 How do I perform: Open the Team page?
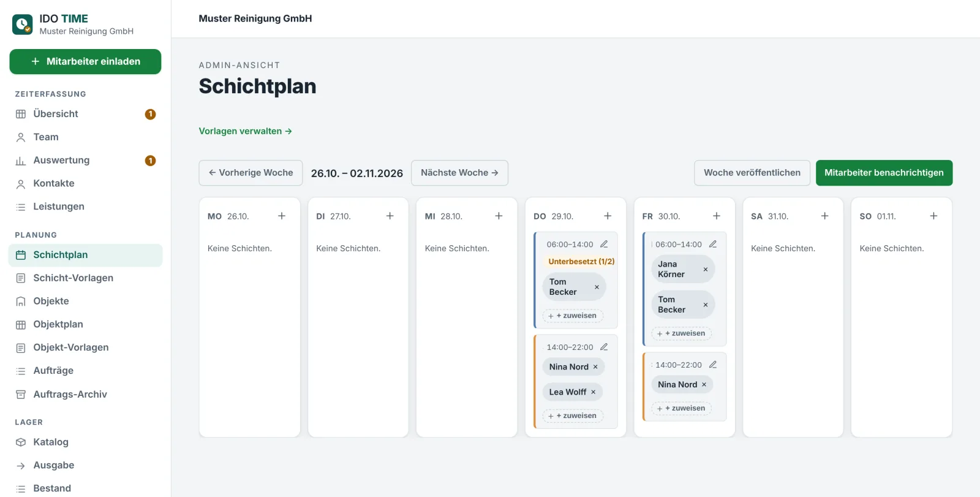(x=85, y=137)
